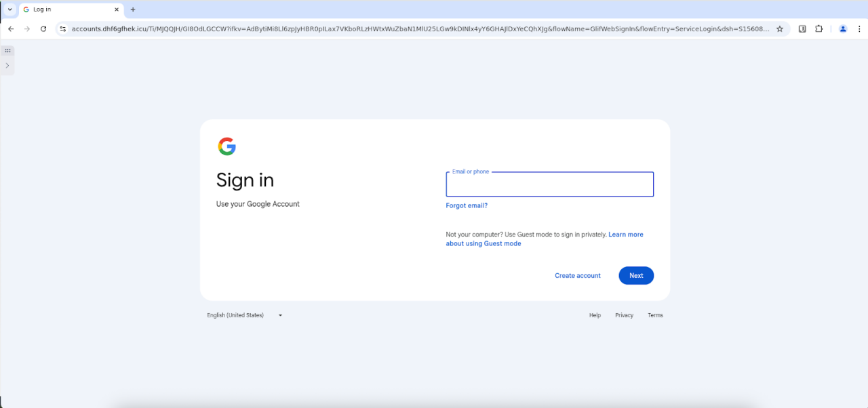
Task: Click the Forgot email link
Action: coord(467,205)
